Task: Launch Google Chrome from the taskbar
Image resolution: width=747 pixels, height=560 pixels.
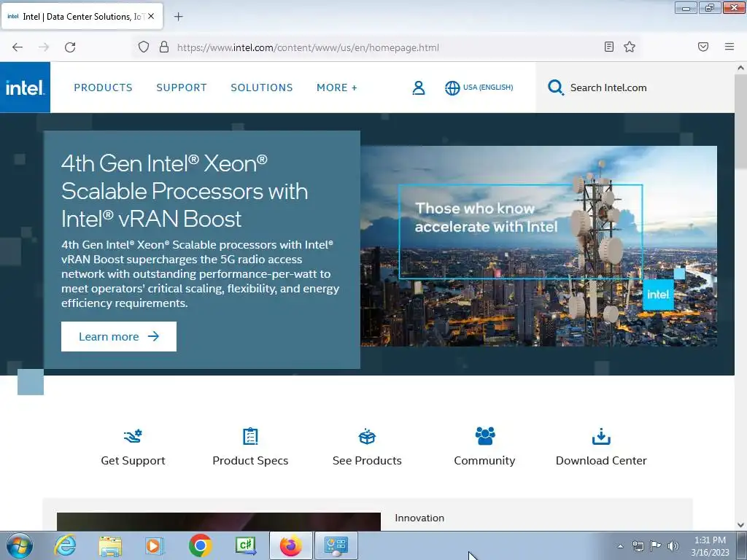Action: pyautogui.click(x=200, y=545)
